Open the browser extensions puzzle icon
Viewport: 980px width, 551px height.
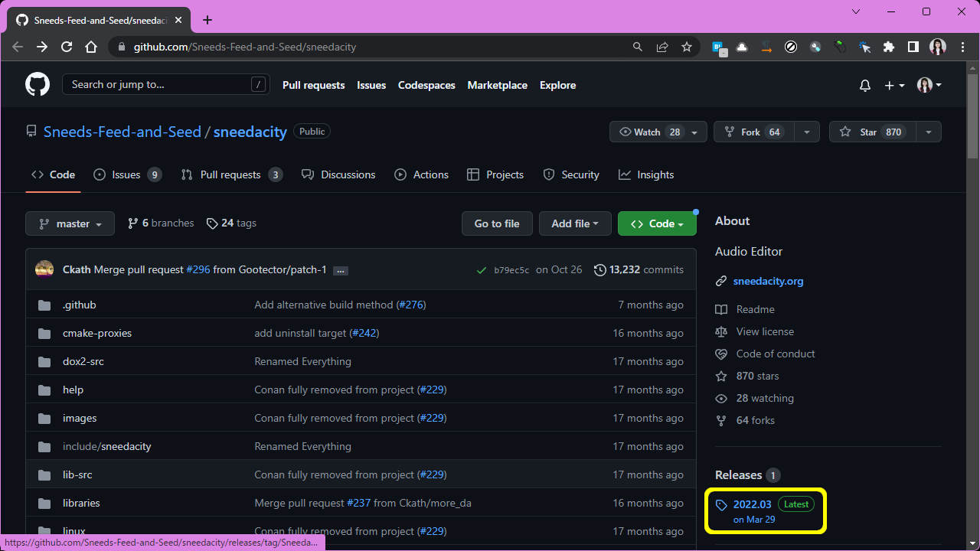point(889,47)
